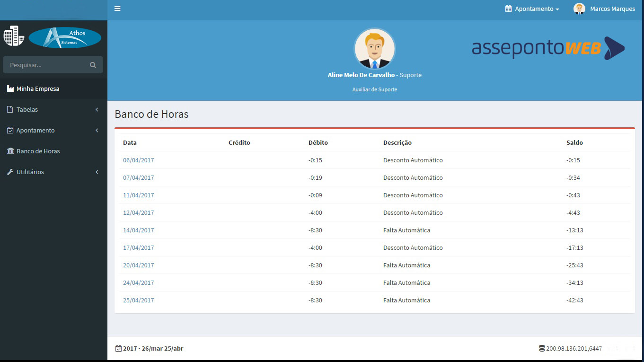Click the Crédito column header
This screenshot has height=362, width=644.
[x=239, y=142]
